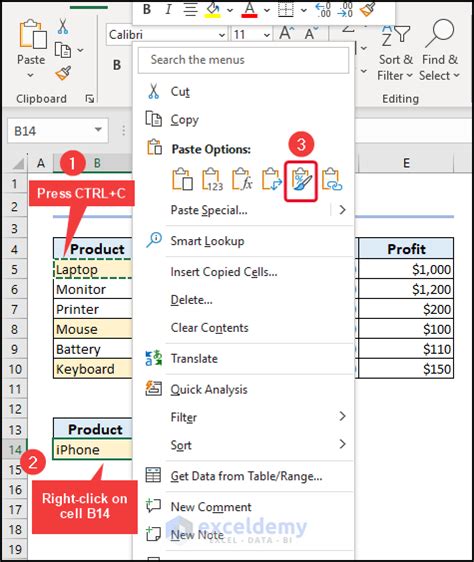
Task: Open the Copy dropdown arrow in ribbon
Action: click(x=80, y=50)
